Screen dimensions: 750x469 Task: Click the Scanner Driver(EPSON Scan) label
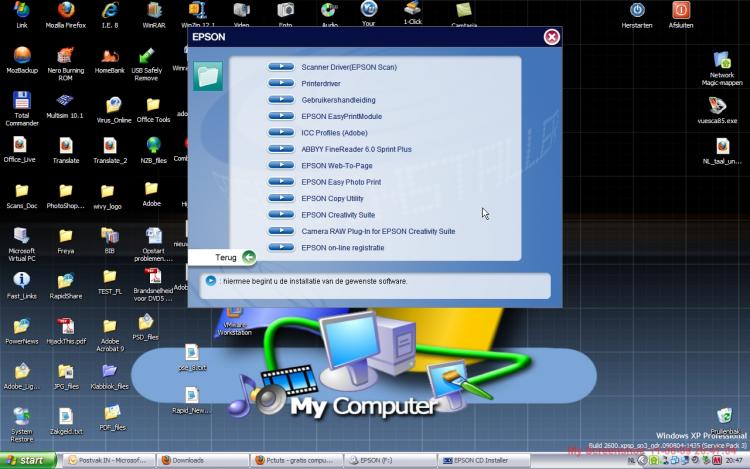pyautogui.click(x=349, y=67)
